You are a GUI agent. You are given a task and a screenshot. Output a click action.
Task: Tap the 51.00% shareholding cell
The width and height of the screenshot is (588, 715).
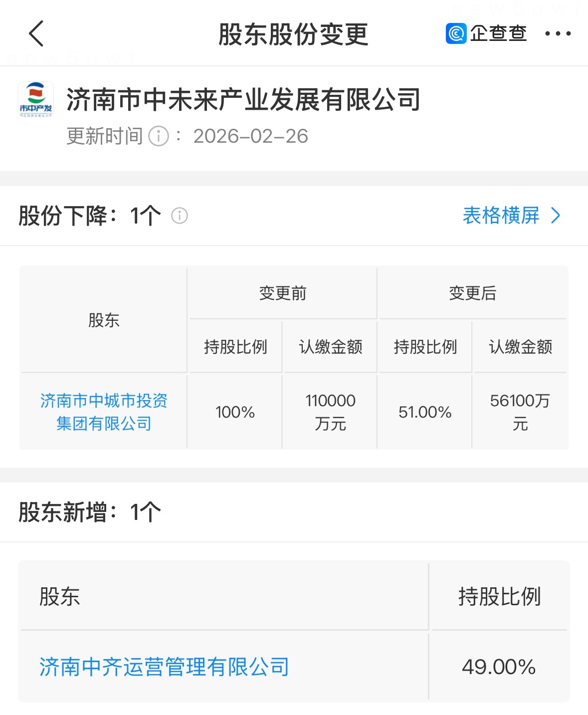tap(425, 412)
